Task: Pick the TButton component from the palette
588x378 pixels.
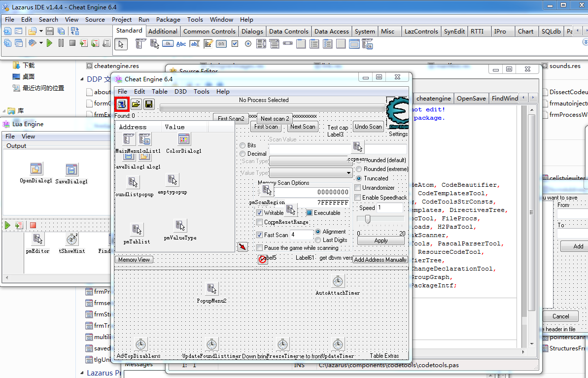Action: click(168, 44)
